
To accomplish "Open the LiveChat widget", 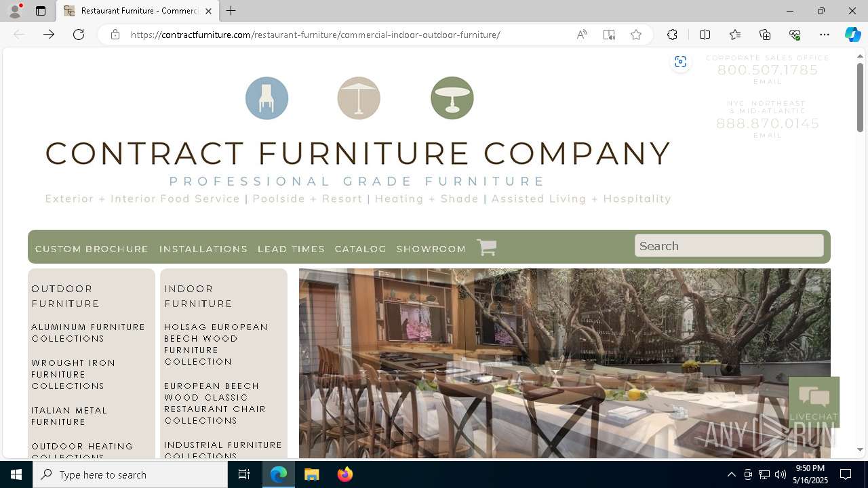I will (814, 402).
